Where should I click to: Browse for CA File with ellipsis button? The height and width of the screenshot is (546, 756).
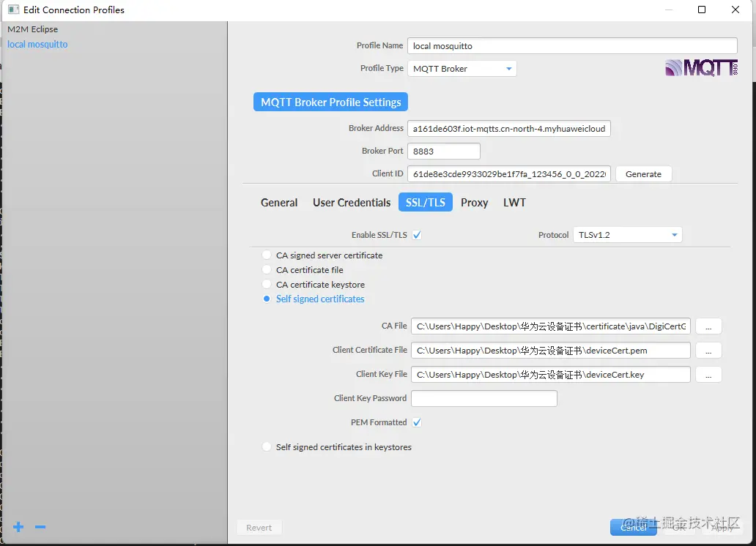tap(708, 326)
